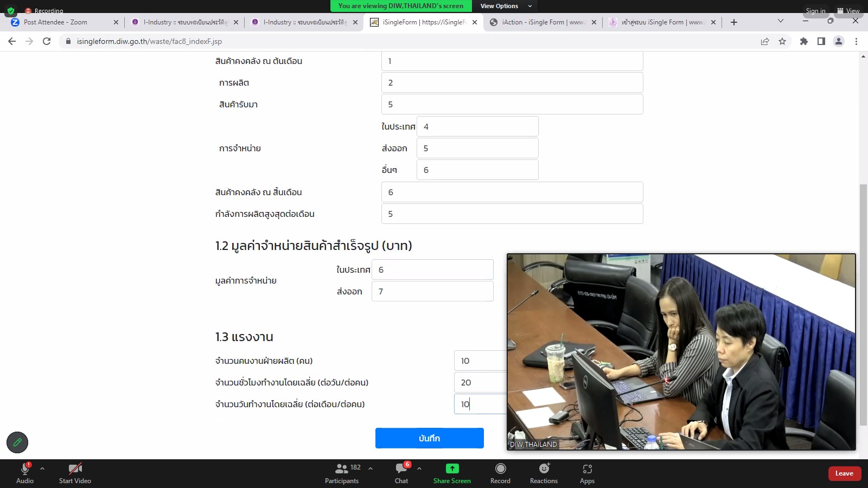
Task: Close the Post Attendee - Zoom tab
Action: pos(116,22)
